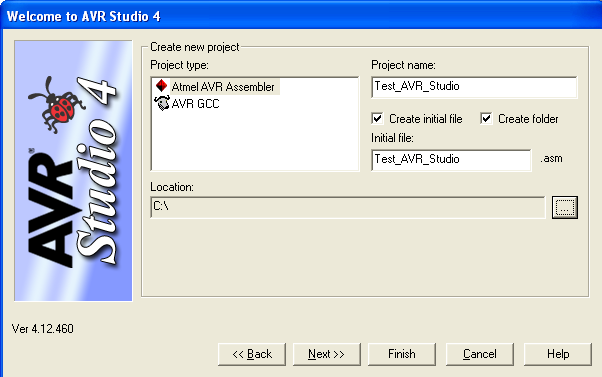Proceed with the Next >> button
602x377 pixels.
pyautogui.click(x=327, y=354)
